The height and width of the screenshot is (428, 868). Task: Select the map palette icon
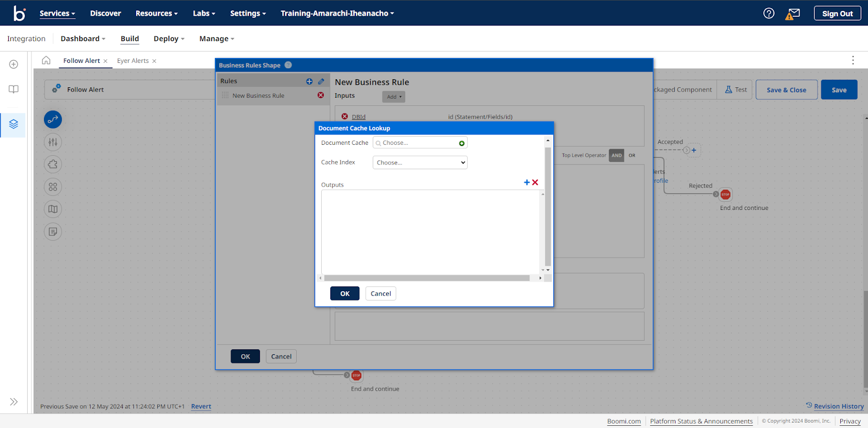pos(53,209)
